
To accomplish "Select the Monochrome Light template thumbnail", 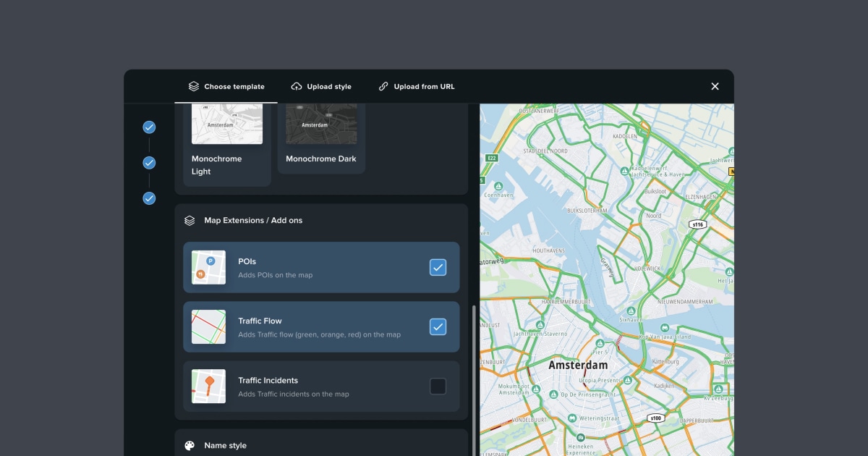I will (x=227, y=124).
